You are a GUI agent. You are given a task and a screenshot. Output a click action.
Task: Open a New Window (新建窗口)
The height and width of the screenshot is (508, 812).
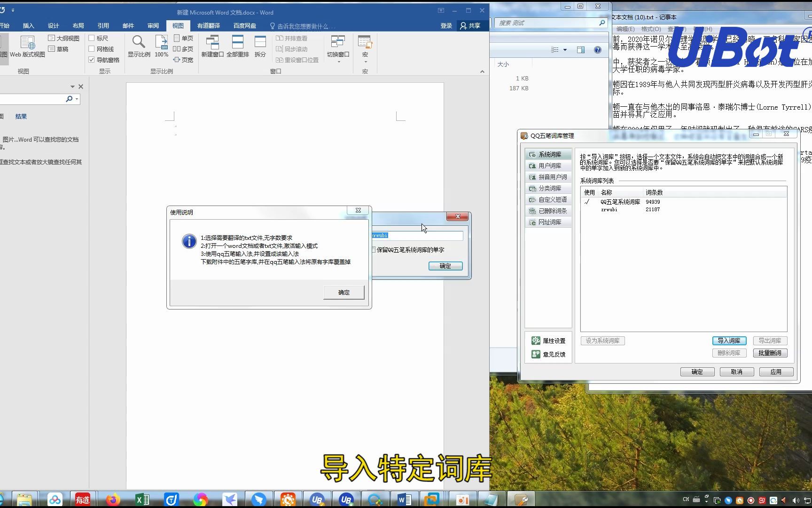click(212, 47)
